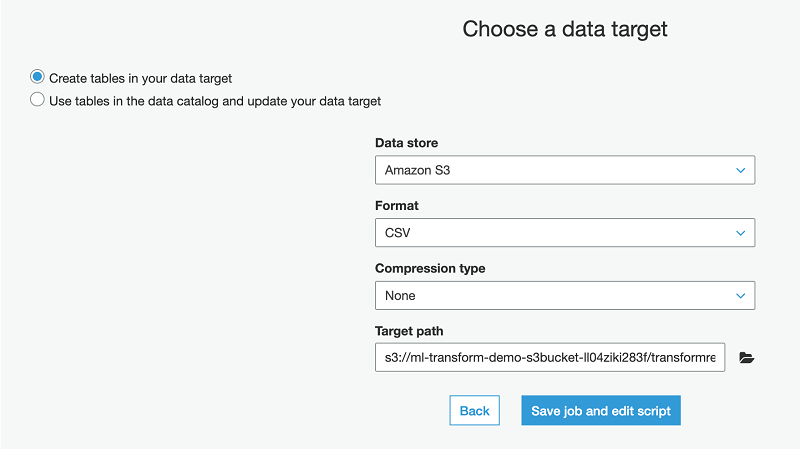Click the chevron arrow in the Data store box

[x=740, y=170]
